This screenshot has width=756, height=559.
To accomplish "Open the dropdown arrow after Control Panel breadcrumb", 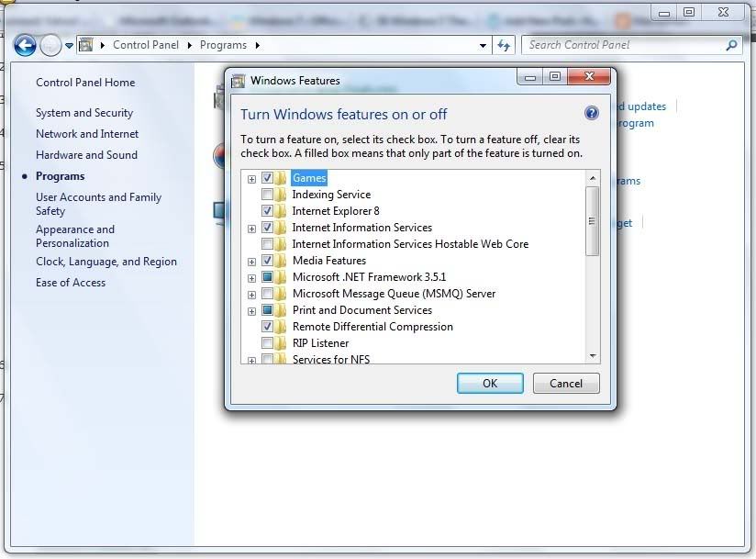I will tap(190, 45).
